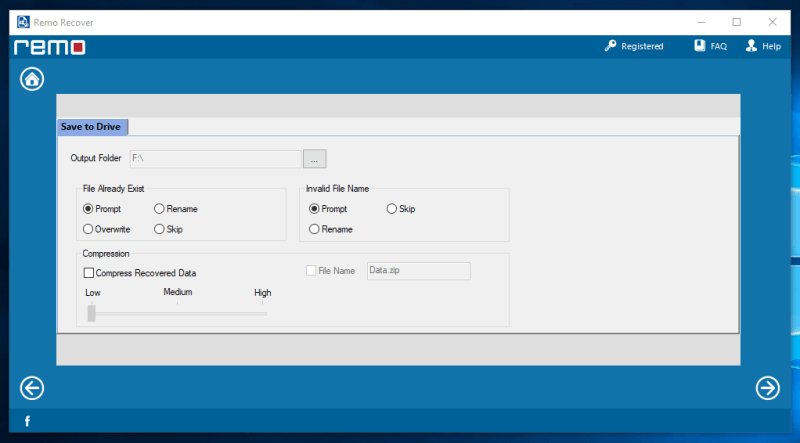Enable Compress Recovered Data checkbox
The width and height of the screenshot is (800, 443).
[89, 272]
